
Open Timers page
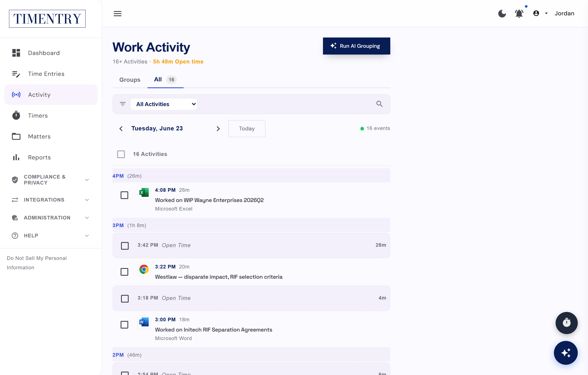tap(51, 115)
